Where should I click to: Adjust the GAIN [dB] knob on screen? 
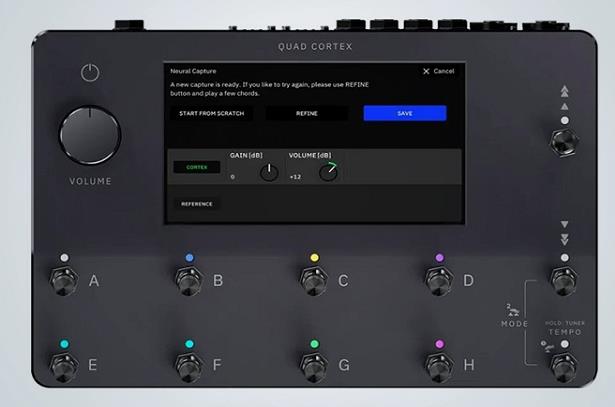point(269,172)
